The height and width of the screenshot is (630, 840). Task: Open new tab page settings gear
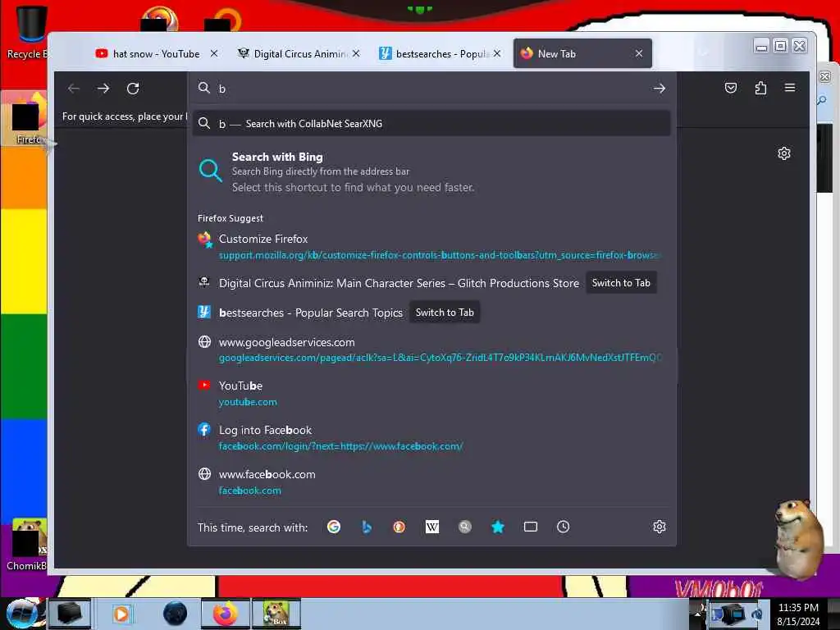click(783, 153)
